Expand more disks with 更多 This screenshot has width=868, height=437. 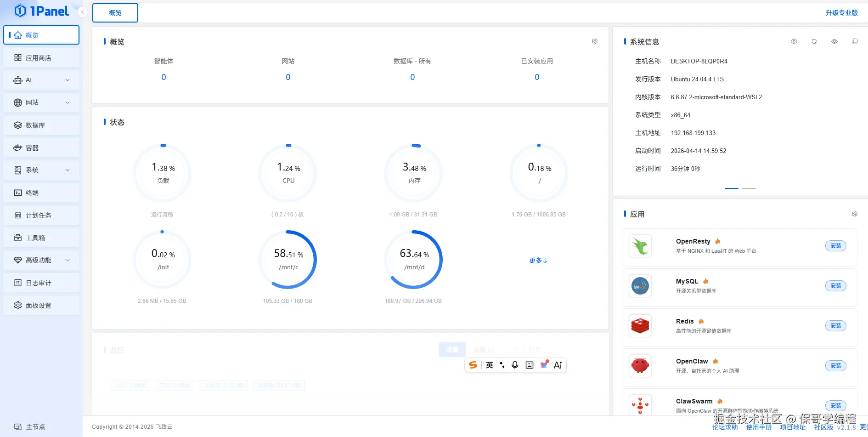pos(538,261)
